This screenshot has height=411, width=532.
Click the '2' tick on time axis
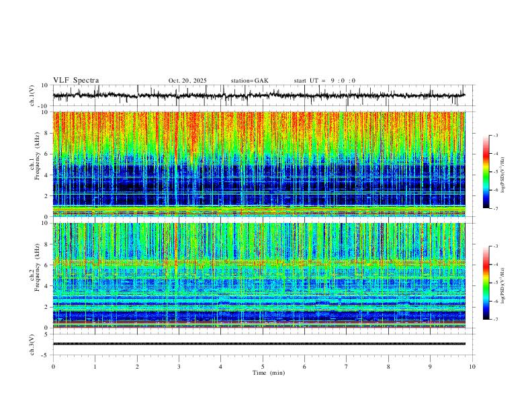coord(137,367)
